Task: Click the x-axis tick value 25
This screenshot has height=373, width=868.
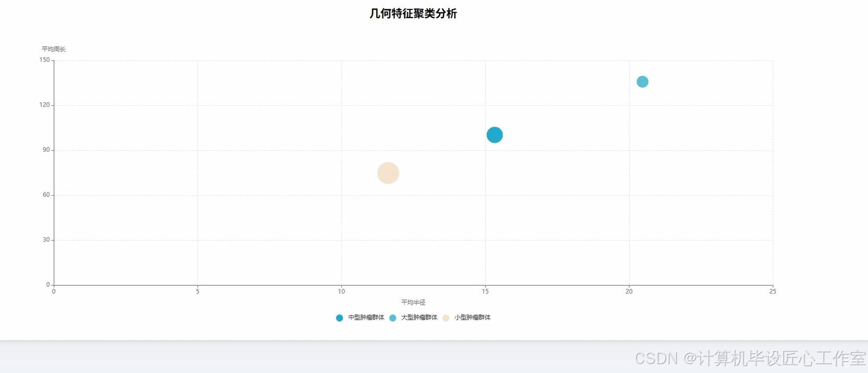Action: 773,292
